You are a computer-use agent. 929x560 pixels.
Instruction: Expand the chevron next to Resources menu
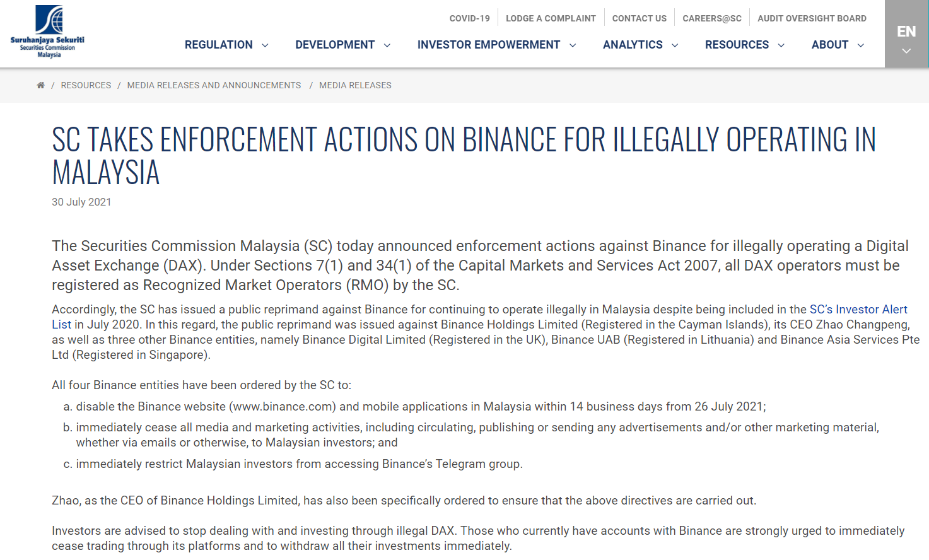(781, 45)
